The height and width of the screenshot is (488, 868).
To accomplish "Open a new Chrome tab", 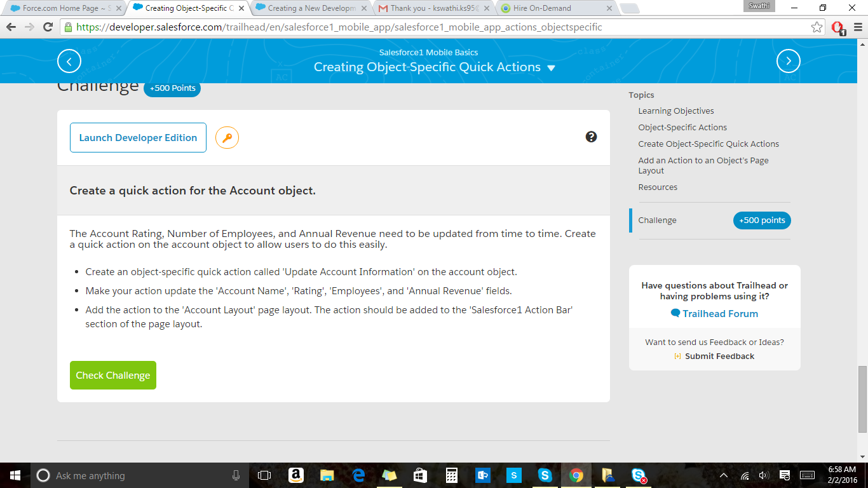I will tap(629, 8).
